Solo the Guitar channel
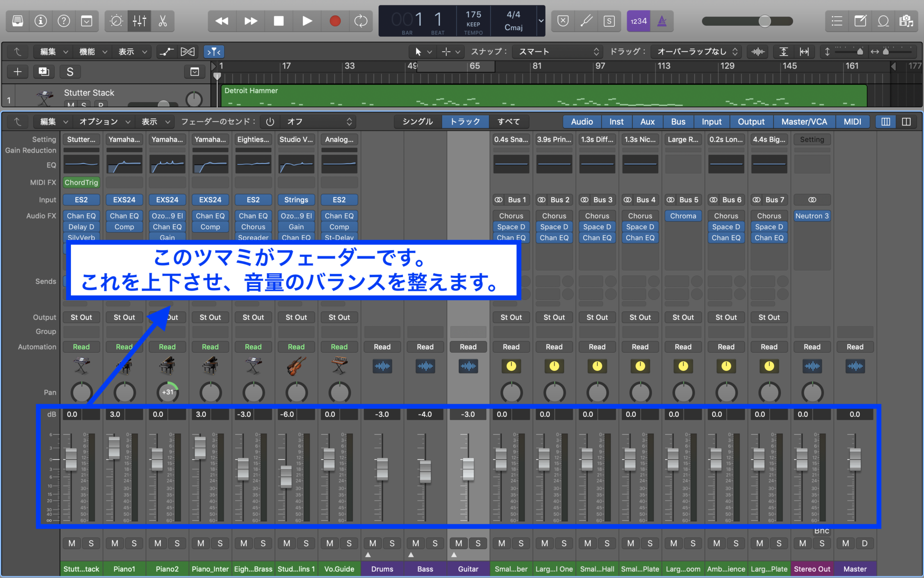This screenshot has width=924, height=578. [x=477, y=543]
